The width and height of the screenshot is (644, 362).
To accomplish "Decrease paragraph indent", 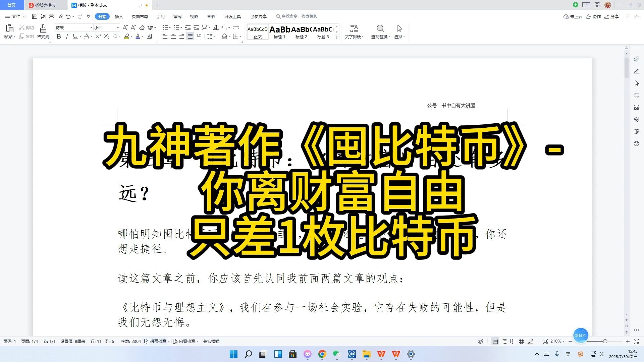I will (188, 27).
